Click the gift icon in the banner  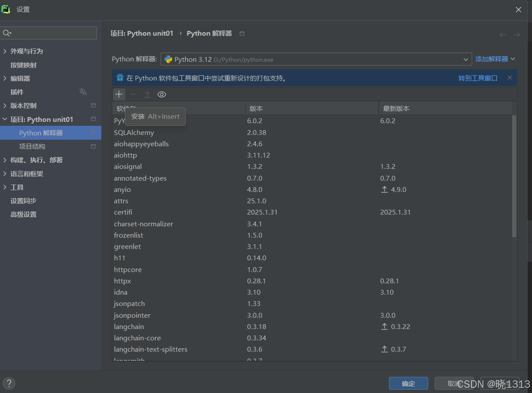click(x=120, y=78)
